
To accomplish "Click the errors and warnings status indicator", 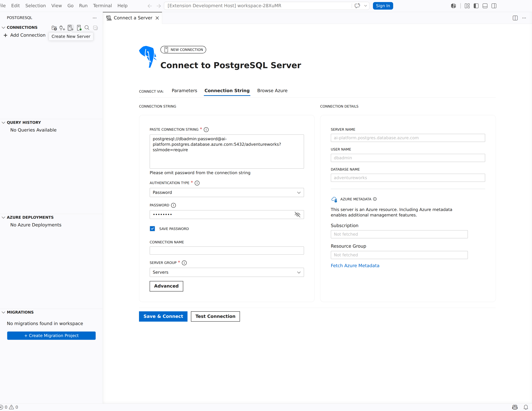I will [x=9, y=407].
